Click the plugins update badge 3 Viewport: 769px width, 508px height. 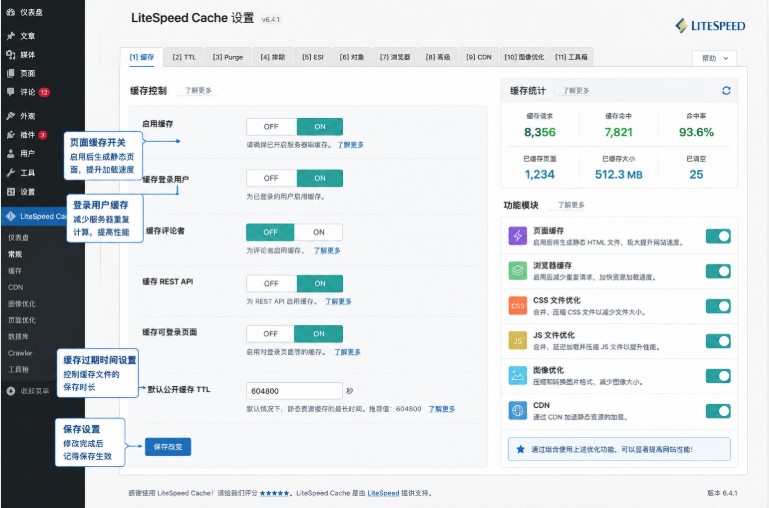click(x=43, y=135)
